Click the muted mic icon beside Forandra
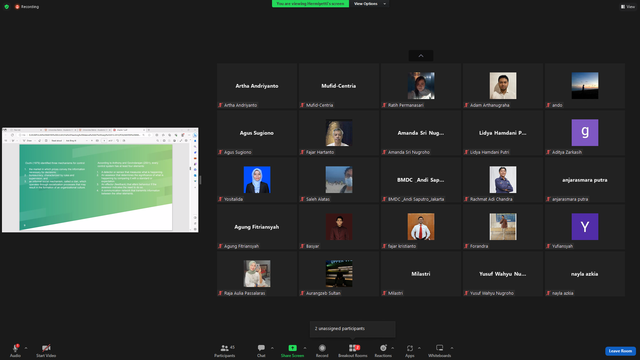This screenshot has height=360, width=640. click(x=467, y=246)
